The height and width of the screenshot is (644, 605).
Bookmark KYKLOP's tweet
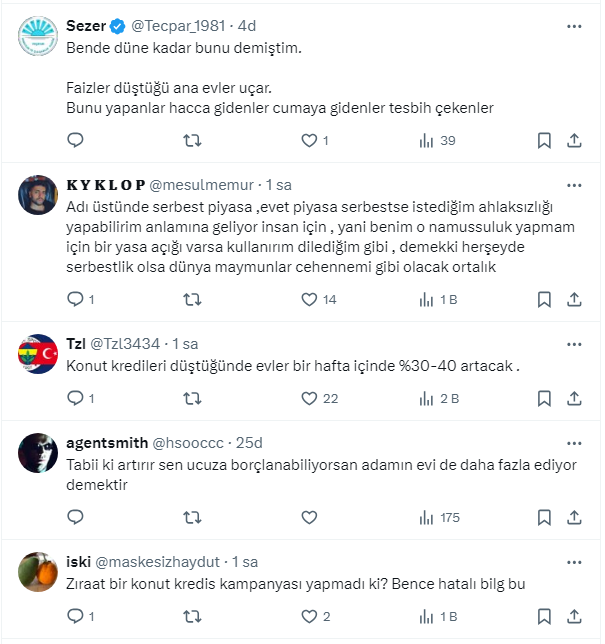coord(544,299)
